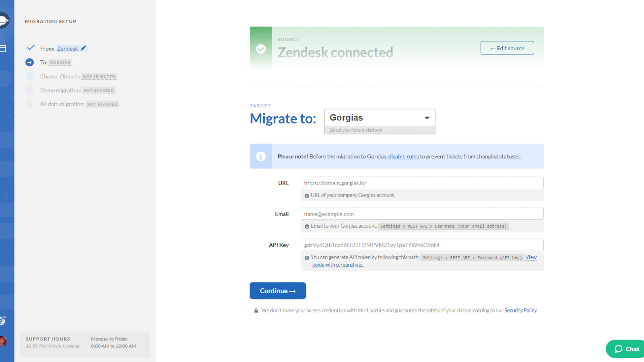Screen dimensions: 644x362
Task: Click the Continue button
Action: click(x=277, y=290)
